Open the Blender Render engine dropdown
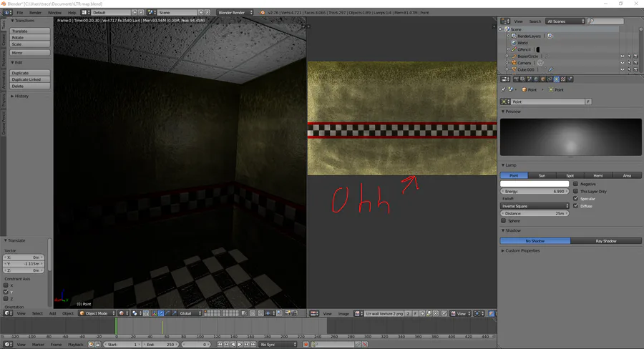 click(235, 13)
